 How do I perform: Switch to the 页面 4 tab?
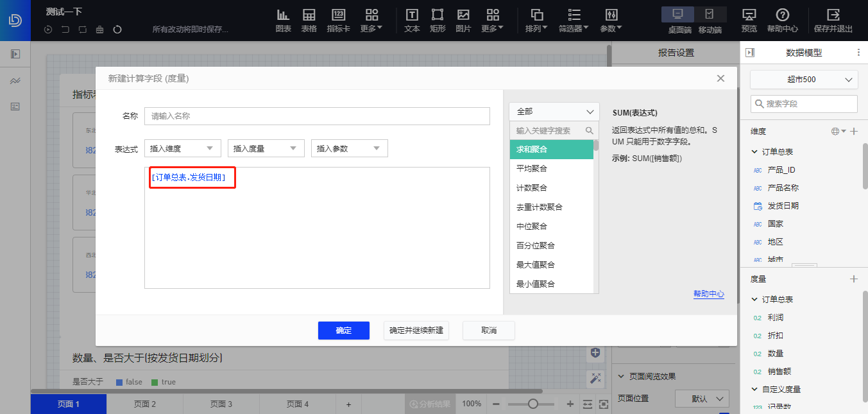(298, 404)
